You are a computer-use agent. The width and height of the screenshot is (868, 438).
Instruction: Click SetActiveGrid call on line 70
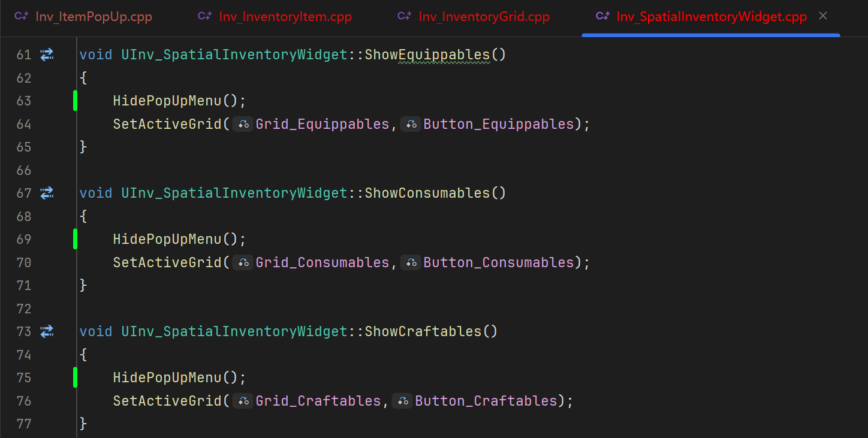167,262
